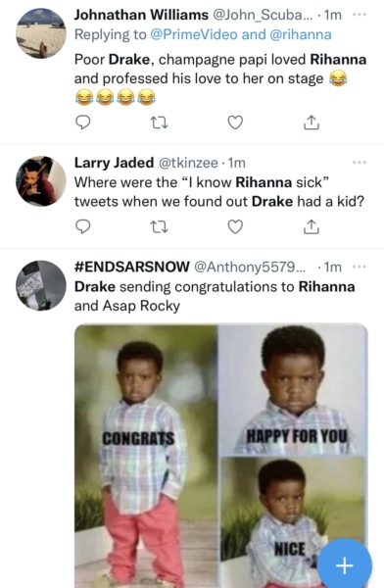Share Johnathan Williams' tweet
The width and height of the screenshot is (384, 588).
click(x=312, y=122)
